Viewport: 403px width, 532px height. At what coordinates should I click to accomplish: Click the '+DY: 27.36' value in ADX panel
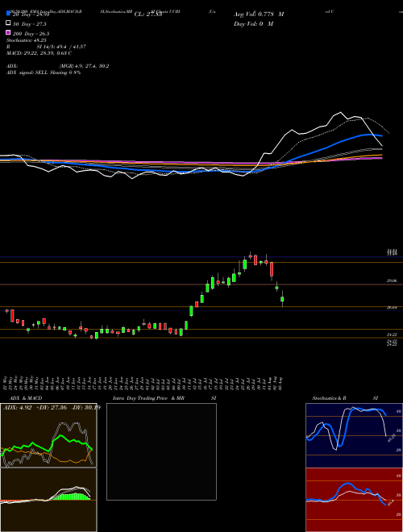pos(52,407)
